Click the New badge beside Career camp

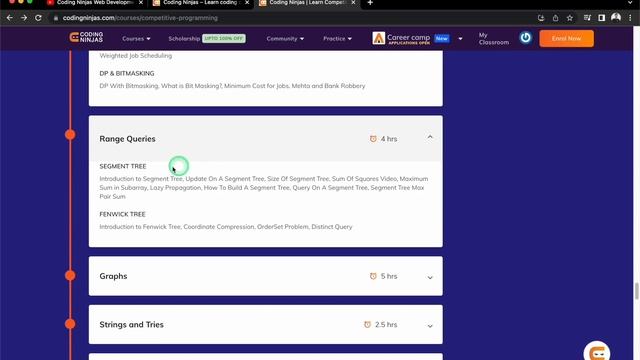click(442, 38)
